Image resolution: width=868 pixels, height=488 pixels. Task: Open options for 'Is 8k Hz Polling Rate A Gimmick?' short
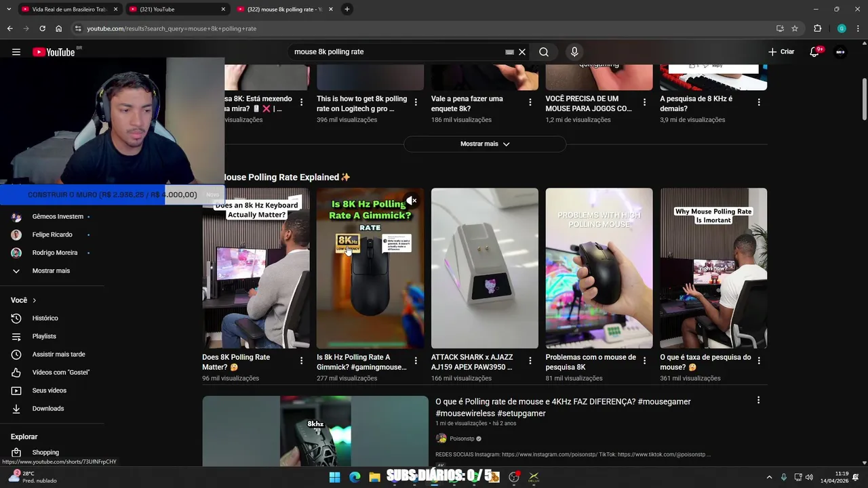coord(416,361)
